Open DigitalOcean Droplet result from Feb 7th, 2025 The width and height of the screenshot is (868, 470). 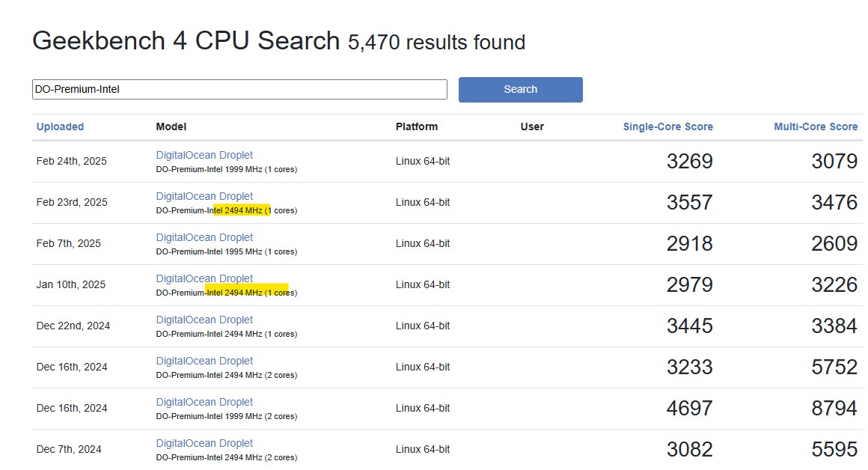[x=204, y=237]
